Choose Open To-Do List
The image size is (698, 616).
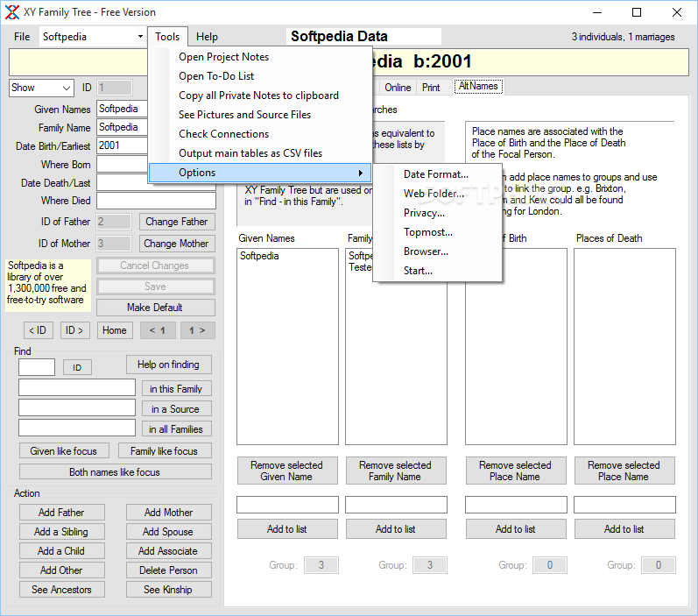click(x=260, y=76)
